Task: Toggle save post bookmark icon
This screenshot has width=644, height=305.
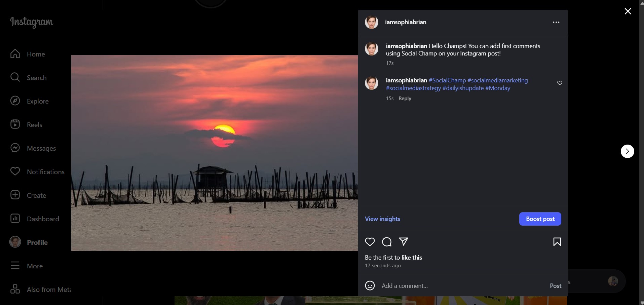Action: [x=557, y=242]
